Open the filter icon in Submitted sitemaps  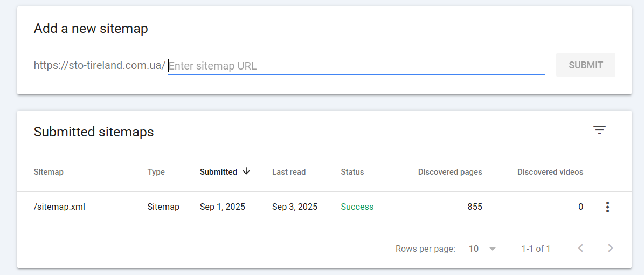tap(600, 130)
